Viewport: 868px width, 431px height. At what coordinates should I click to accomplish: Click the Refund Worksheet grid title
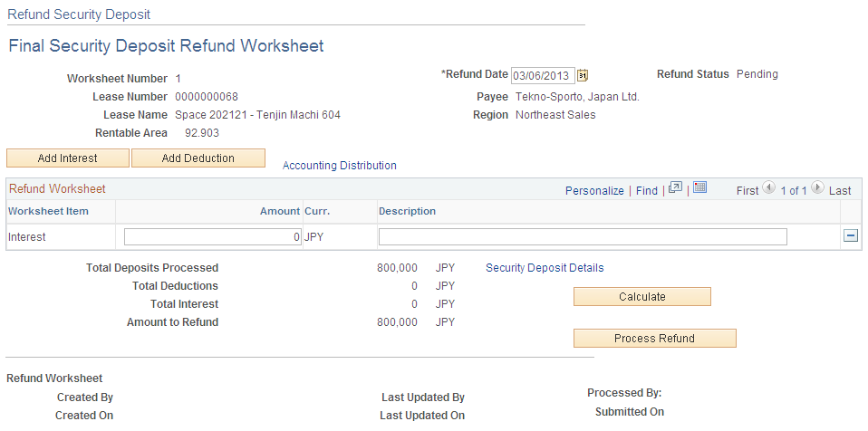[57, 188]
